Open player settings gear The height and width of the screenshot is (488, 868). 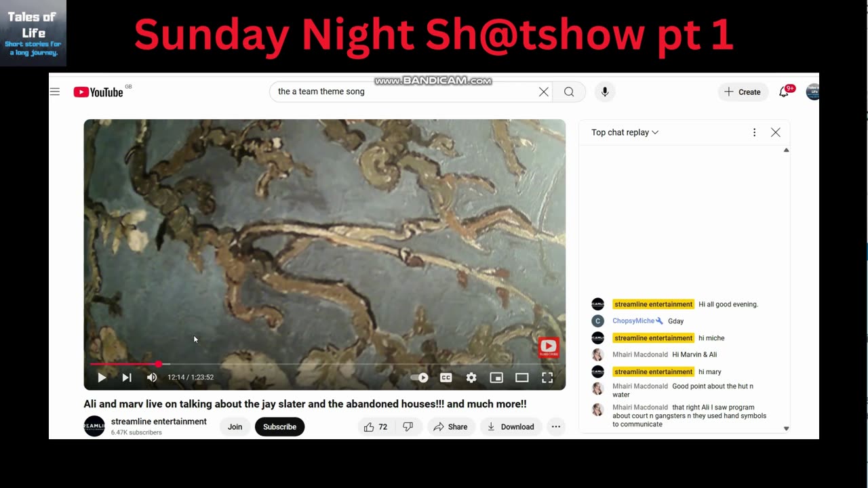coord(471,378)
